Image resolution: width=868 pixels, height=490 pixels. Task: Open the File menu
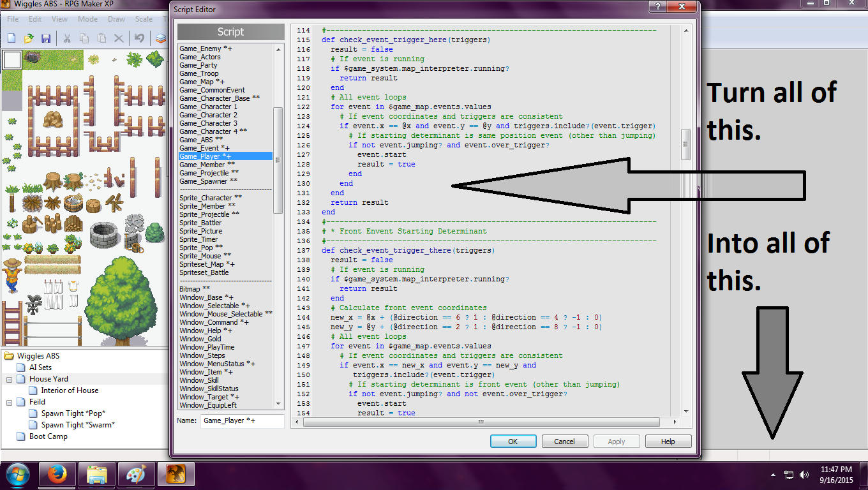[x=11, y=19]
